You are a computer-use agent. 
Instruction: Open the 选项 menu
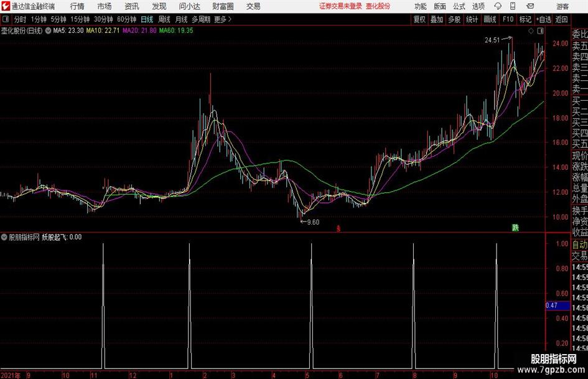(x=478, y=6)
